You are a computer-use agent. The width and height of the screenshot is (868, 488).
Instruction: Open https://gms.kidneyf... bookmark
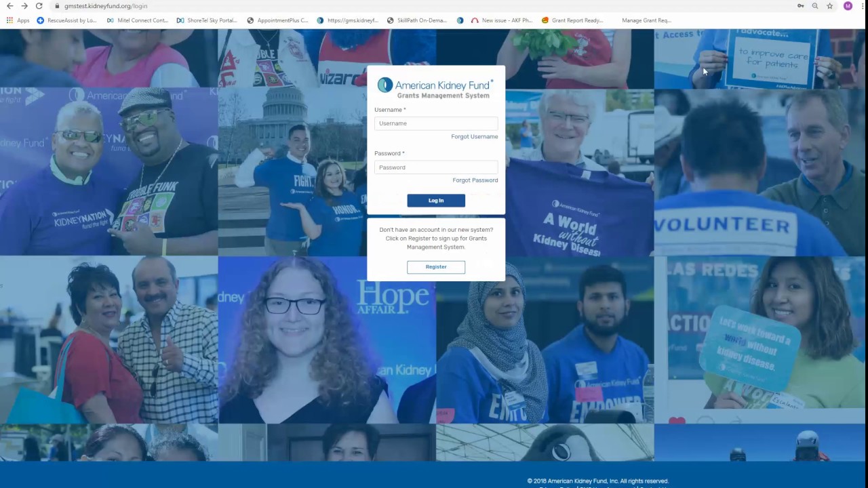pyautogui.click(x=347, y=20)
